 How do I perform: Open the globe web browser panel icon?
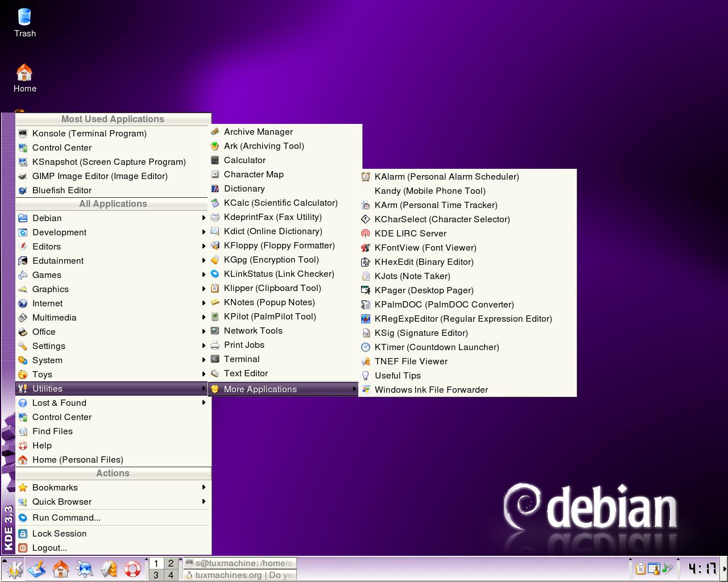(x=85, y=569)
